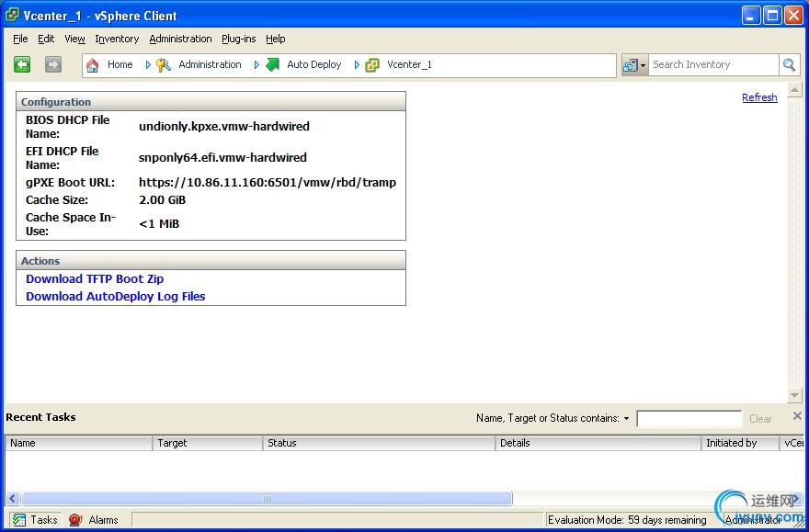Open the Plug-ins menu

(239, 39)
